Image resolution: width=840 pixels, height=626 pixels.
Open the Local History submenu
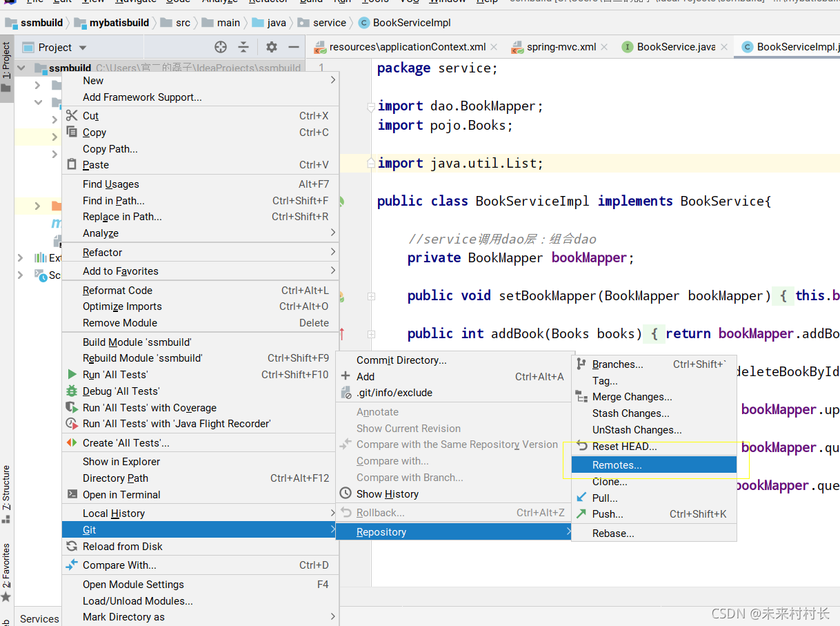pos(201,513)
